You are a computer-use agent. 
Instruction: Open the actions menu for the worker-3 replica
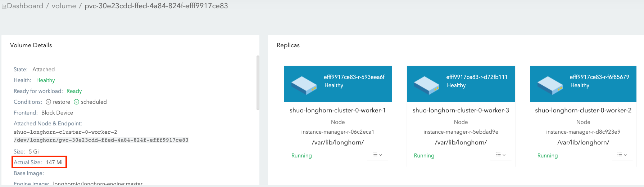(501, 155)
